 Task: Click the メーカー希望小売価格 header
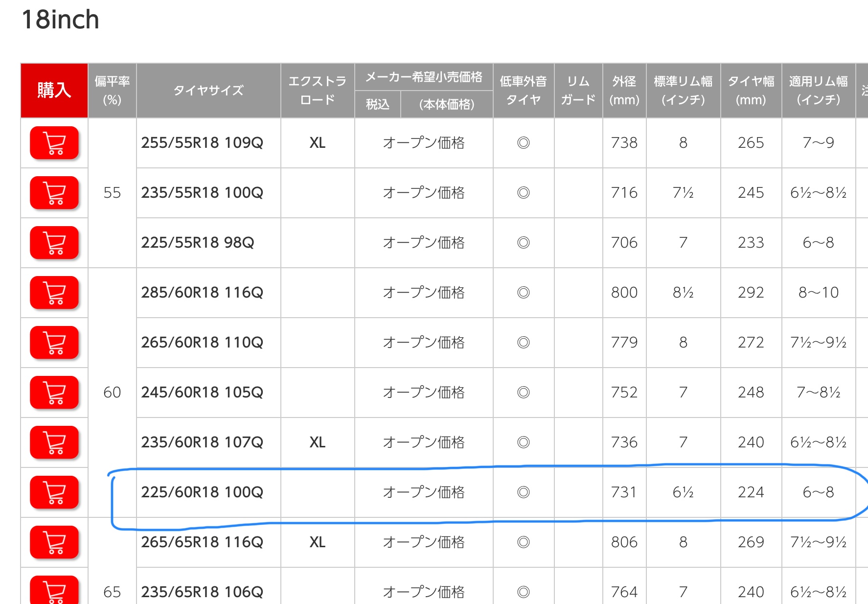point(424,77)
